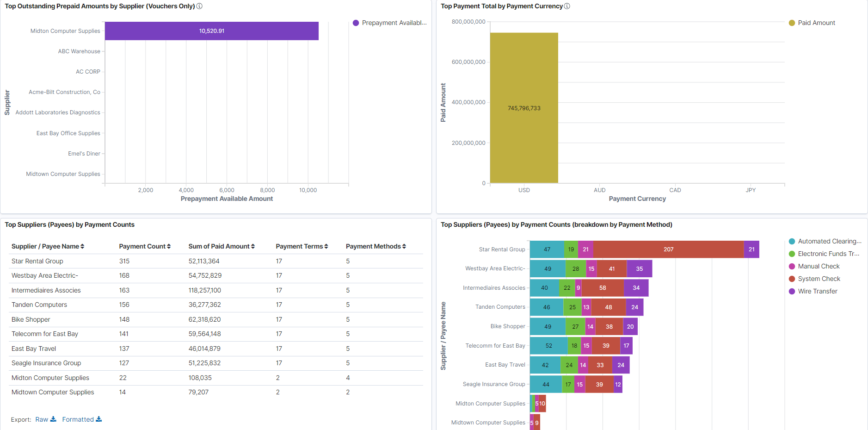Click the Formatted export link
868x430 pixels.
78,419
